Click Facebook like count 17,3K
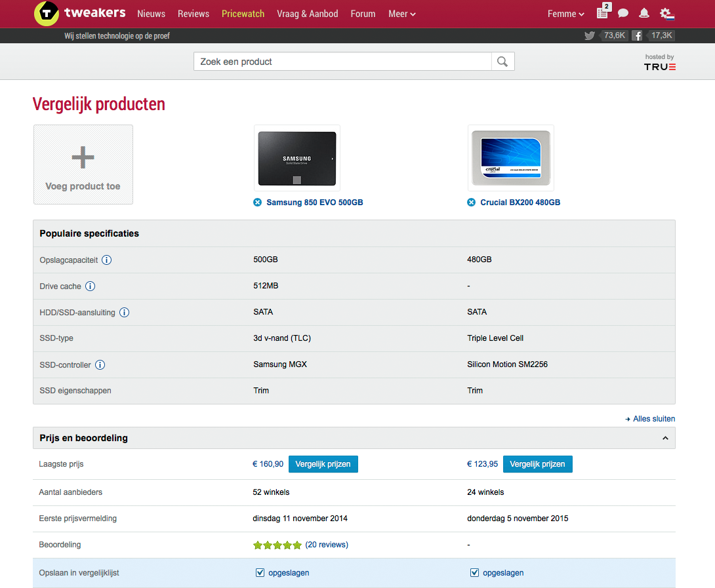Image resolution: width=715 pixels, height=588 pixels. 661,35
